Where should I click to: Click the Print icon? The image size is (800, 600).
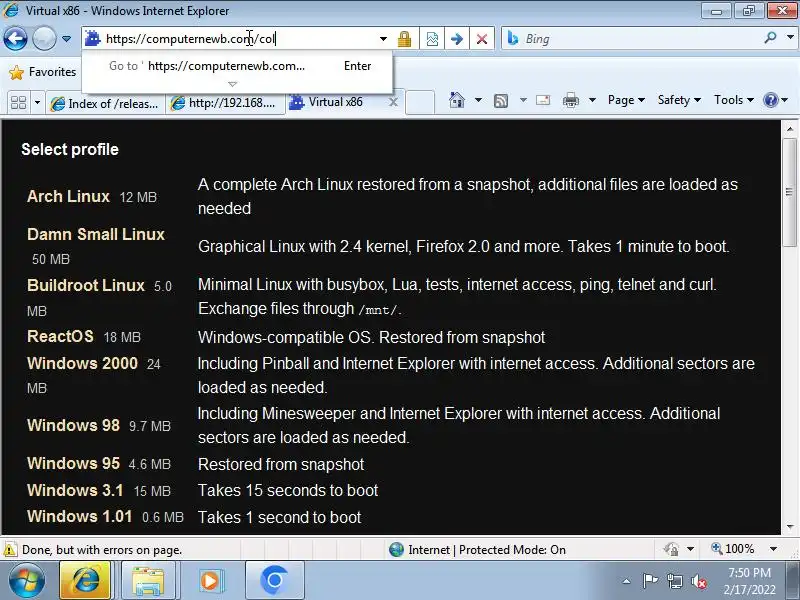570,100
